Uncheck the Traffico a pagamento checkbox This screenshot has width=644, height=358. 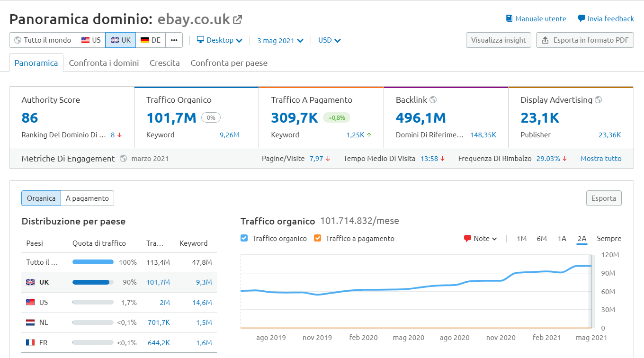coord(318,238)
